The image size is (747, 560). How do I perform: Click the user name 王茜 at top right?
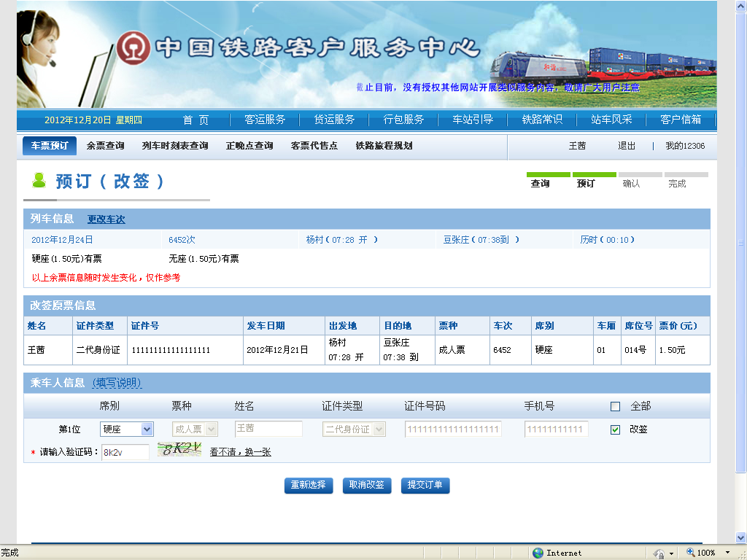tap(577, 146)
